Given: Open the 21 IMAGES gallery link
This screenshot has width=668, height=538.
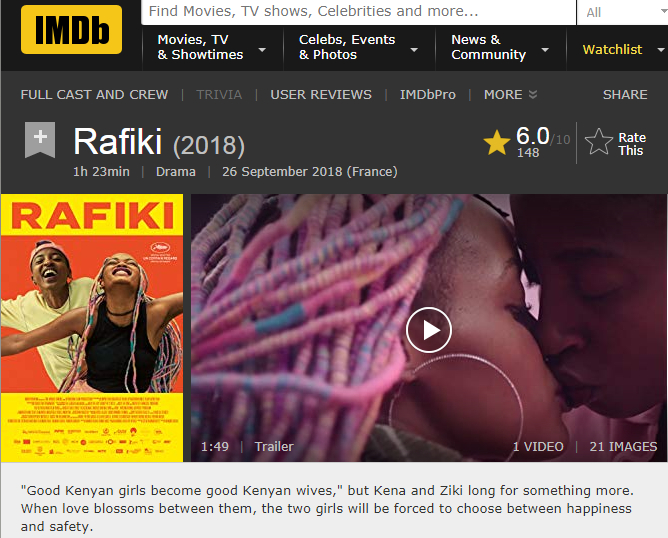Looking at the screenshot, I should coord(623,446).
